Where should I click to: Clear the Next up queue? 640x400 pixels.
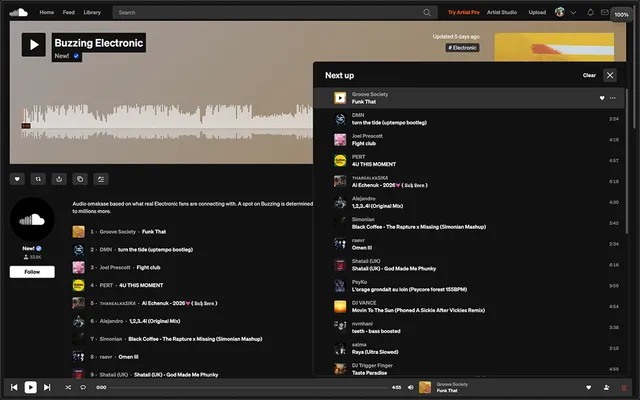click(589, 75)
